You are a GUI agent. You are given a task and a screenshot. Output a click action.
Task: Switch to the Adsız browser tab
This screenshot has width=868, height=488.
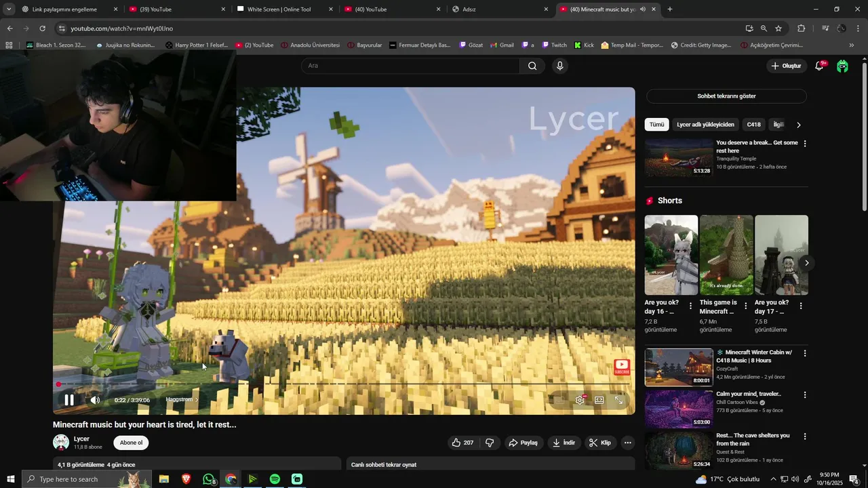coord(500,9)
